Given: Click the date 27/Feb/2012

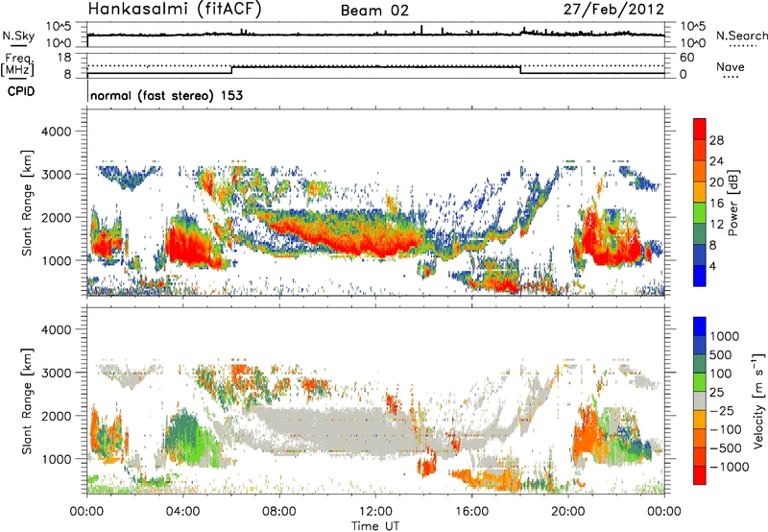Looking at the screenshot, I should (613, 9).
